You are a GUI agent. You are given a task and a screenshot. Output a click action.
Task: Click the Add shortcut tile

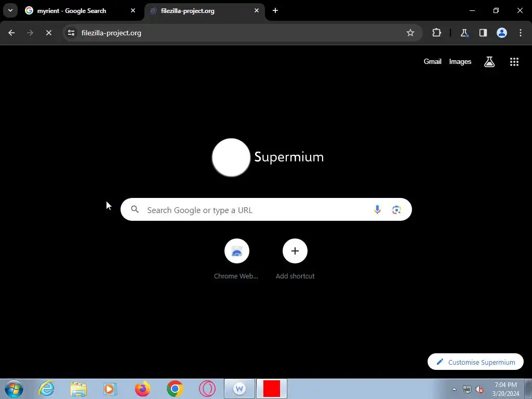(295, 259)
